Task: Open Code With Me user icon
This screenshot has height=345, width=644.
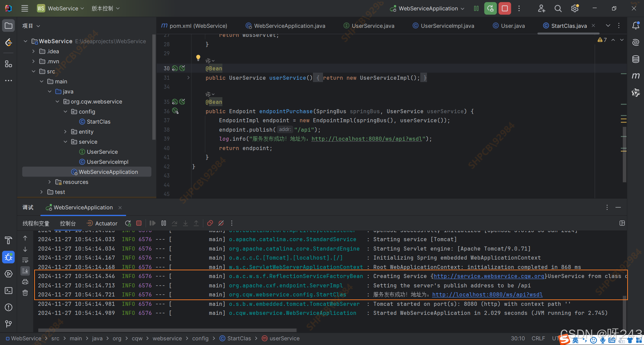Action: click(541, 8)
